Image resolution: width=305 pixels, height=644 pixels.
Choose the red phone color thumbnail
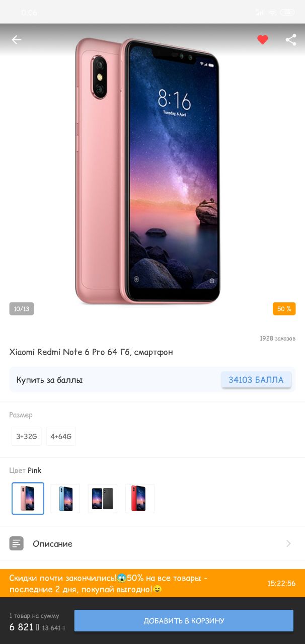(x=140, y=499)
